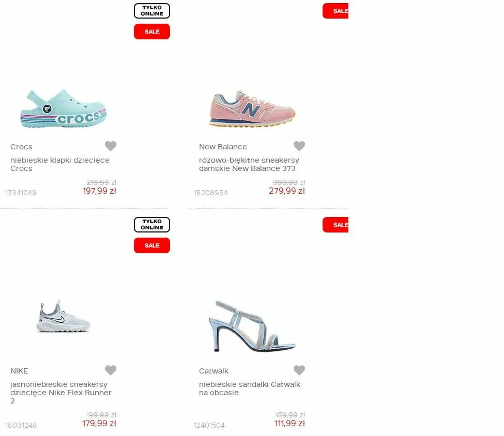Open the Crocs clog product image

(x=63, y=109)
